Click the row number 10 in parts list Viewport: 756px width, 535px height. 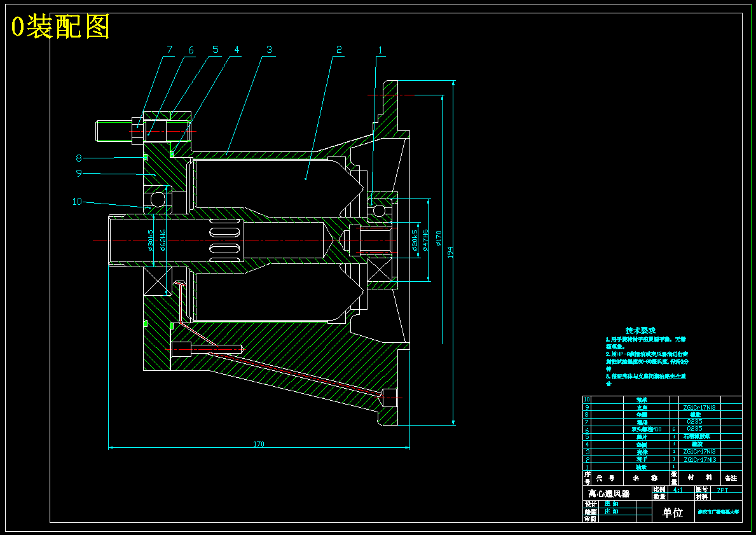pos(587,400)
